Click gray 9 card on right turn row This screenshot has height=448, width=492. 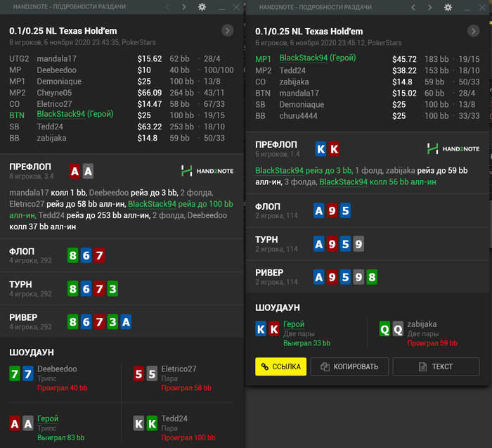[x=358, y=244]
